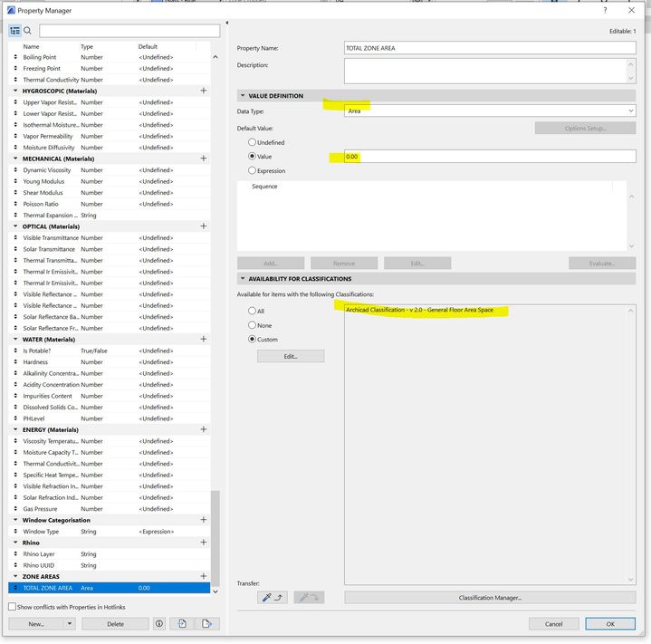Choose Custom classifications radio button
651x644 pixels.
coord(252,339)
